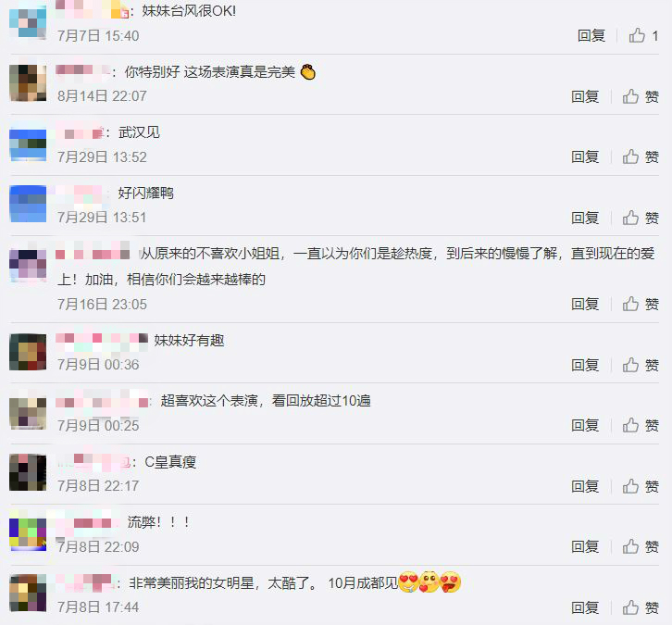Open avatar of the '你特别好' commenter
The width and height of the screenshot is (672, 625).
(28, 82)
